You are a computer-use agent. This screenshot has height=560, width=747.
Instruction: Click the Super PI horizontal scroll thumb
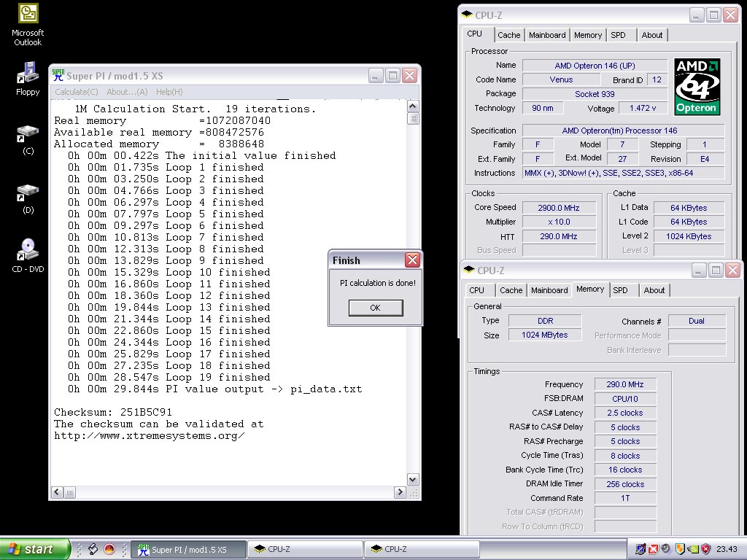click(69, 492)
